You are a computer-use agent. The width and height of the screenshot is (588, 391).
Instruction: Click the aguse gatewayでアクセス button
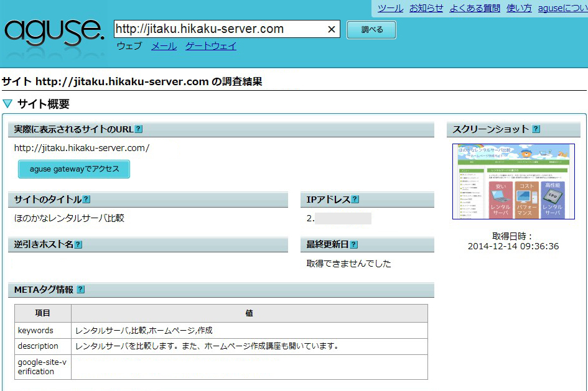tap(74, 169)
